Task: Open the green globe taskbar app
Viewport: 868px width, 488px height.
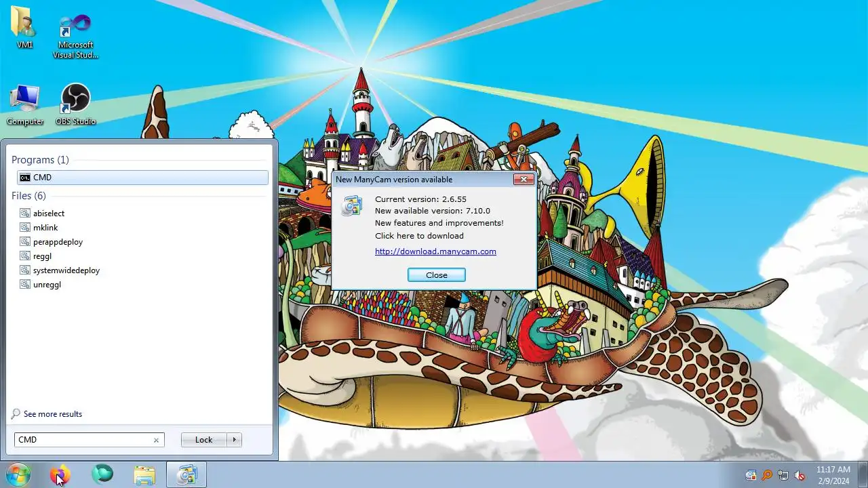Action: (102, 475)
